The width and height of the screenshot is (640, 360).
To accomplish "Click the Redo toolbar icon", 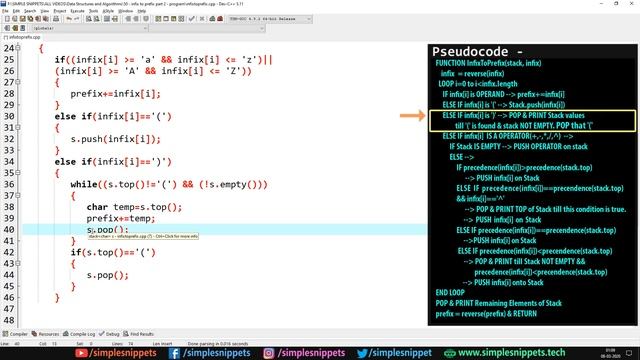I will [76, 19].
